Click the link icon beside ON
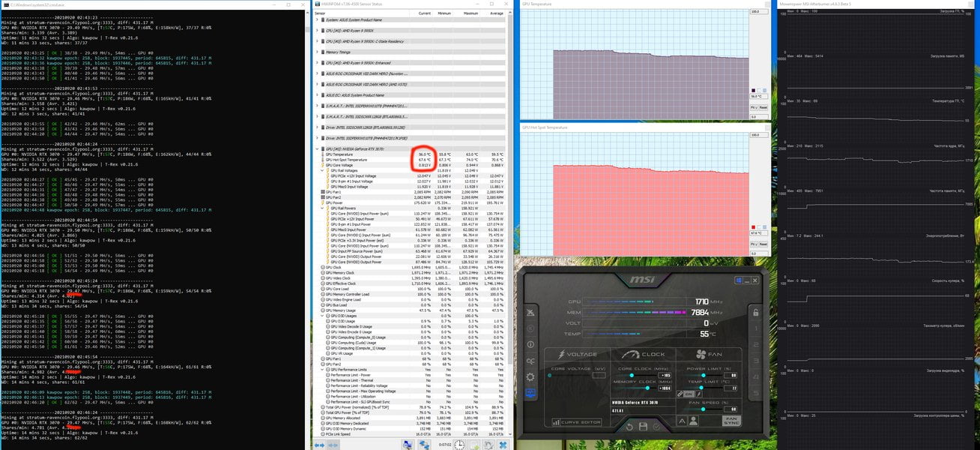 (x=680, y=394)
